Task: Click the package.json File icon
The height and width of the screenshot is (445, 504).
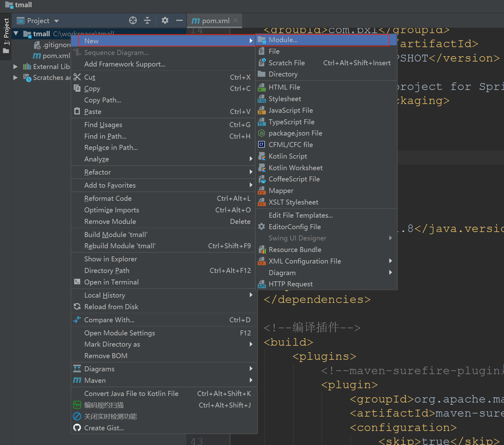Action: (x=262, y=133)
